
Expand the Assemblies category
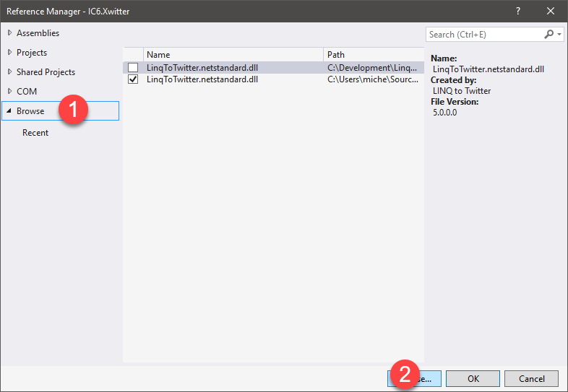[9, 33]
